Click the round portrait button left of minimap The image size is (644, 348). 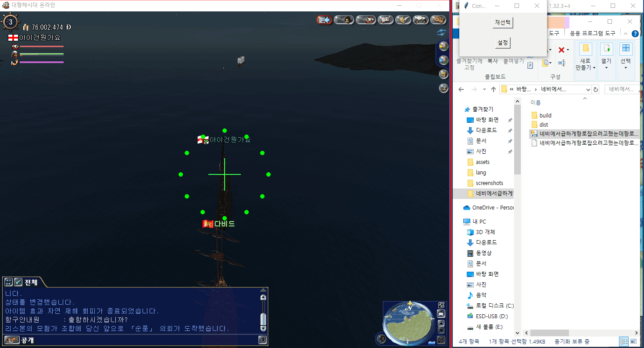pyautogui.click(x=381, y=338)
